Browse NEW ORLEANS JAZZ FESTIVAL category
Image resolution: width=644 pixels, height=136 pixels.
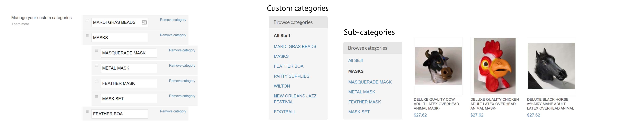tap(295, 99)
